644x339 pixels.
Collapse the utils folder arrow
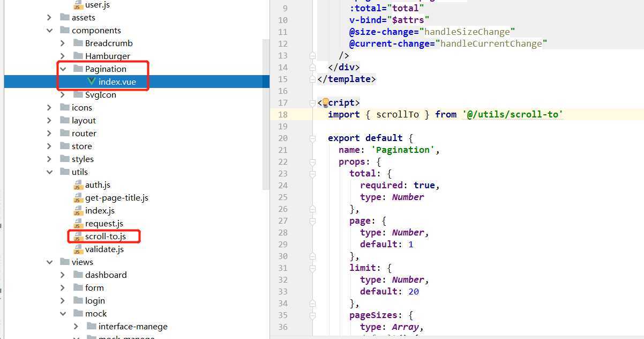pyautogui.click(x=50, y=172)
